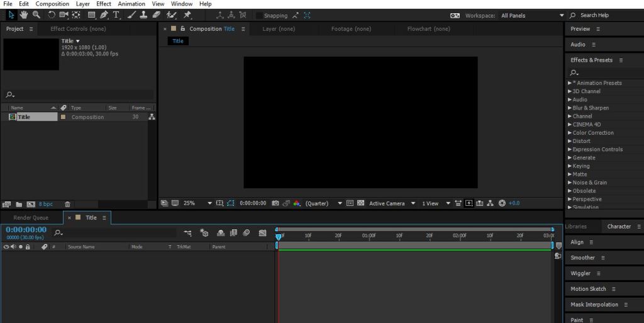Select the Horizontal Type tool
Screen dimensions: 644x323
pyautogui.click(x=116, y=15)
